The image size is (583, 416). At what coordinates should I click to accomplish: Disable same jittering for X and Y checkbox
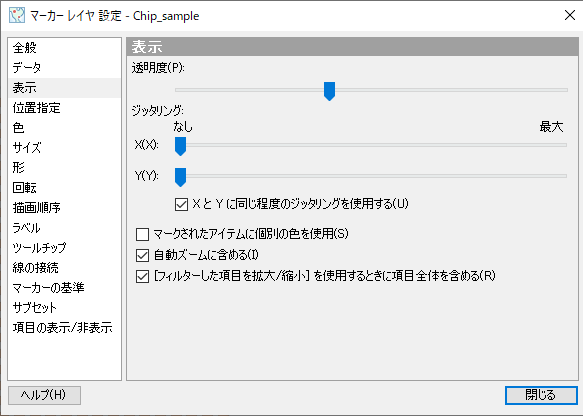pos(181,204)
